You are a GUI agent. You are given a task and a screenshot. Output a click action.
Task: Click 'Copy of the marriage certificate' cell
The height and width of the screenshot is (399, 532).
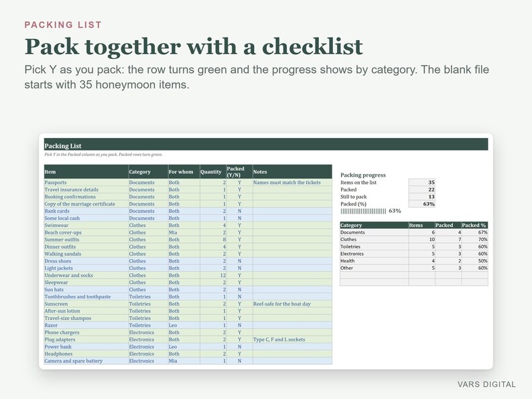tap(86, 204)
